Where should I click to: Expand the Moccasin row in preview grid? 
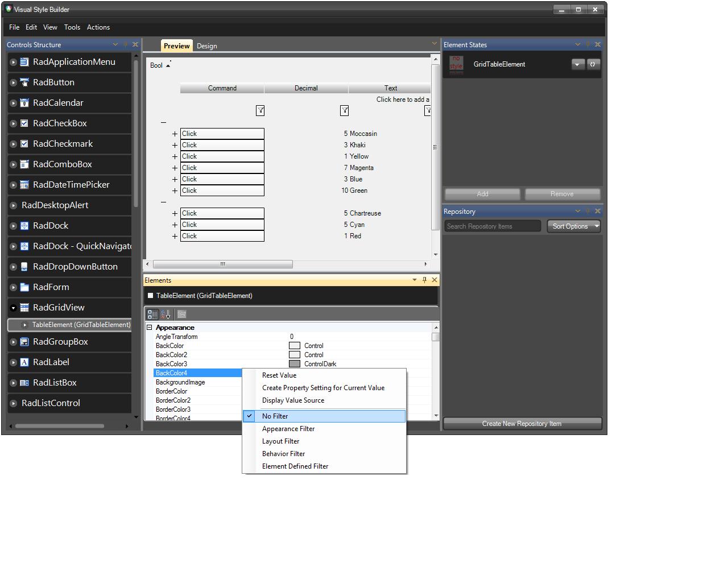[x=175, y=134]
